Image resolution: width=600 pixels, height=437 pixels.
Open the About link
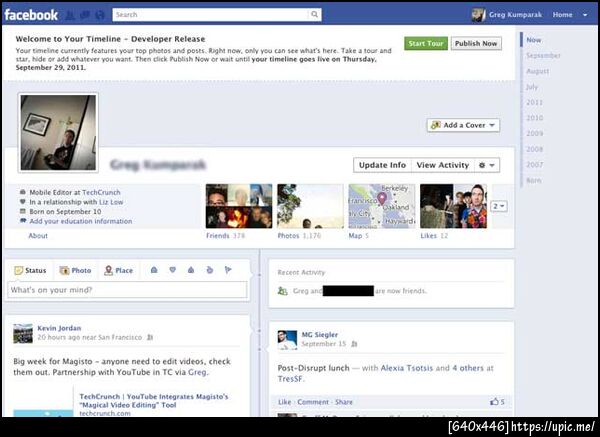(38, 236)
